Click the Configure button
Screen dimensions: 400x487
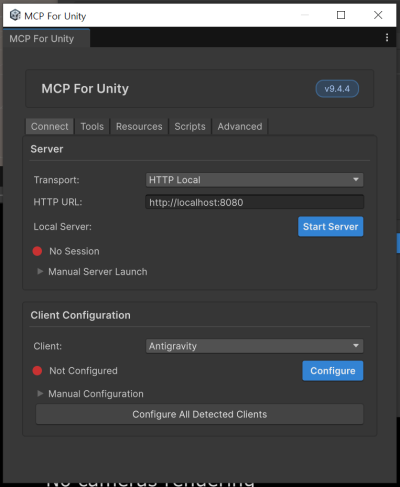point(333,371)
